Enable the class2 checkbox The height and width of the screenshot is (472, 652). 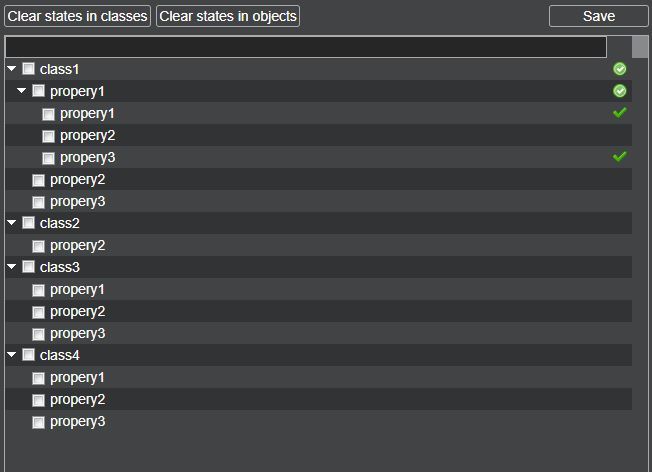[x=29, y=223]
